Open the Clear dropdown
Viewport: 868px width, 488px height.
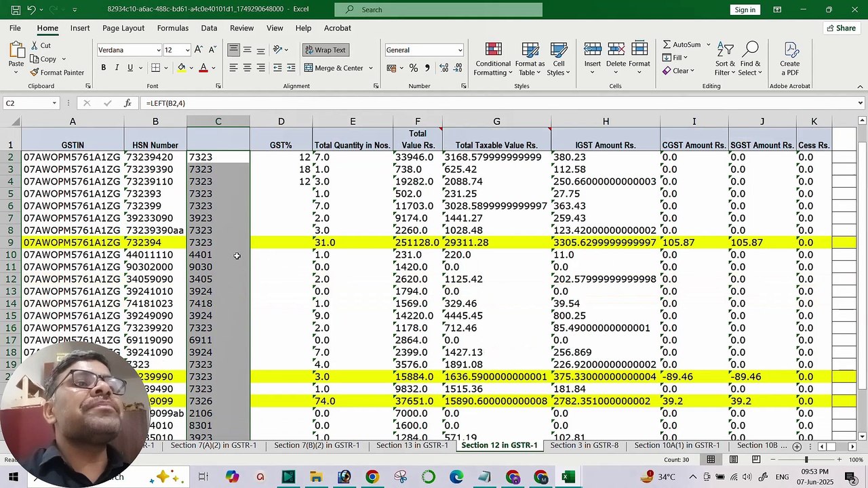[677, 70]
